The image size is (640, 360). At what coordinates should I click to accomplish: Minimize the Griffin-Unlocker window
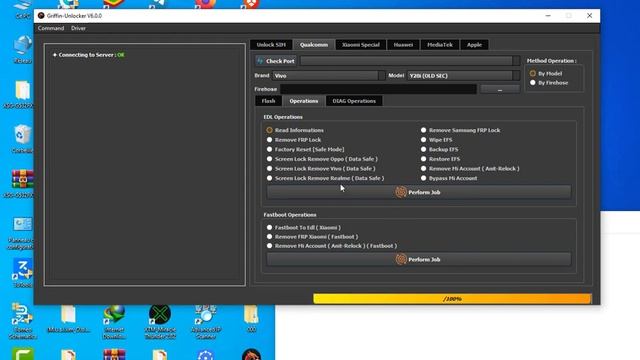548,16
